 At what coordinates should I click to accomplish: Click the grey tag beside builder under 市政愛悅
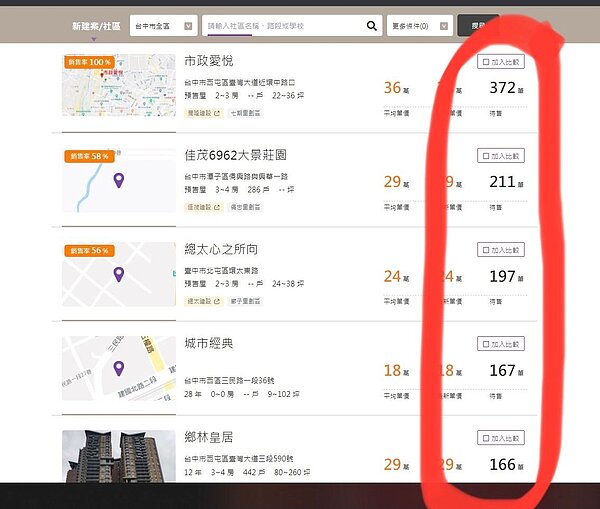(x=245, y=113)
